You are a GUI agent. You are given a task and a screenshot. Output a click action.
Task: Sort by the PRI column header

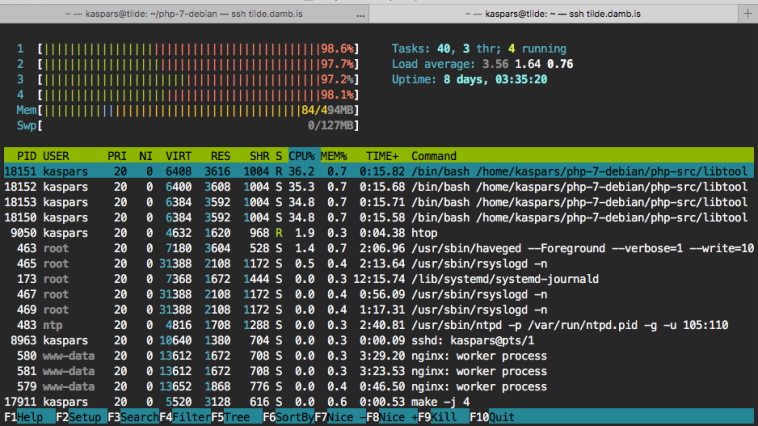pos(117,156)
